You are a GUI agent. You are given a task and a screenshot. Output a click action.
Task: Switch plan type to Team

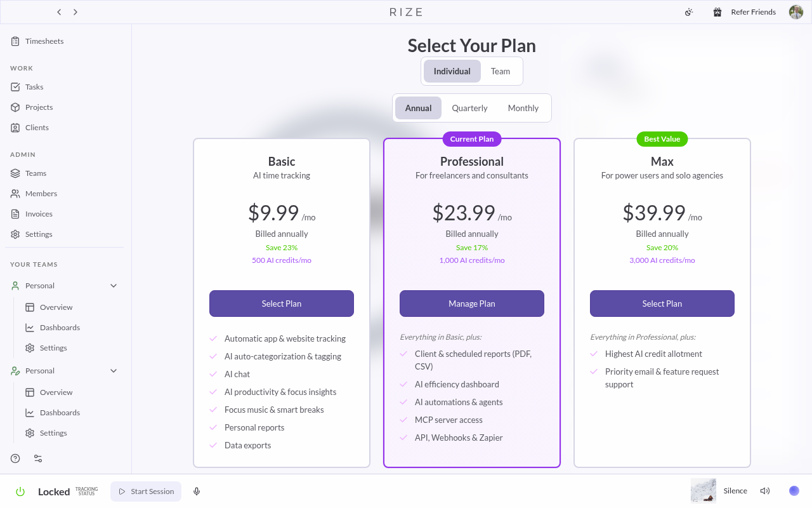point(501,71)
